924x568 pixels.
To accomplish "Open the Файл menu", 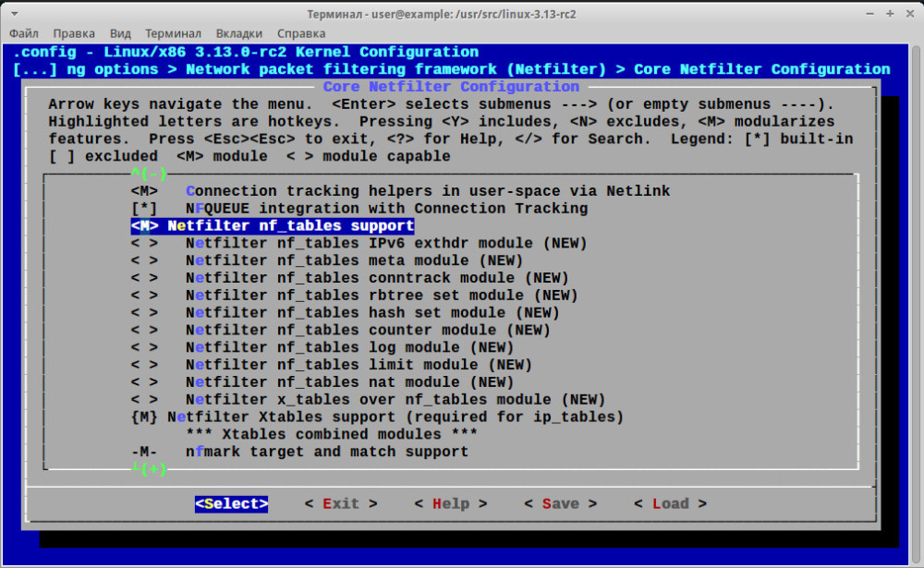I will [24, 33].
